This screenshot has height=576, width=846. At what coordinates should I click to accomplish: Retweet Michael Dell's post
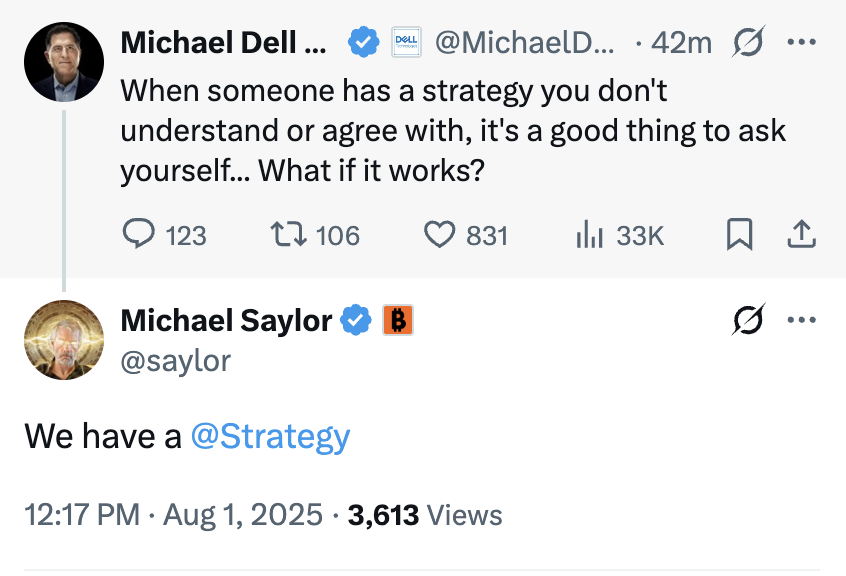(315, 235)
